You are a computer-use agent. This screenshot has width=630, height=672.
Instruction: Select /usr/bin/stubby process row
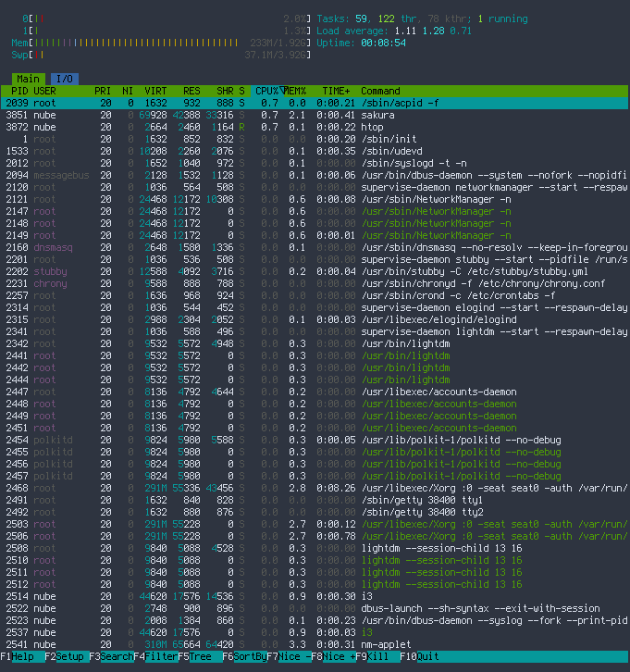(x=315, y=271)
